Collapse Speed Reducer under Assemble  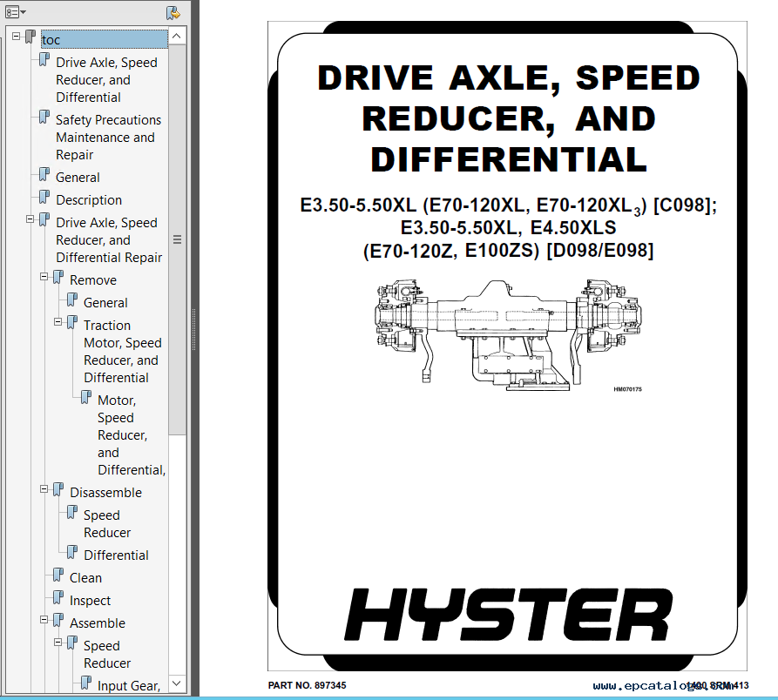(x=58, y=643)
